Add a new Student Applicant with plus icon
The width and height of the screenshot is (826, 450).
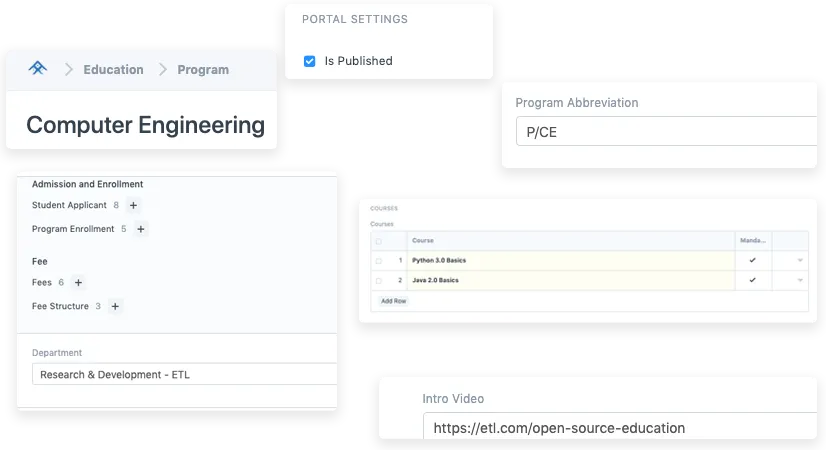click(134, 205)
